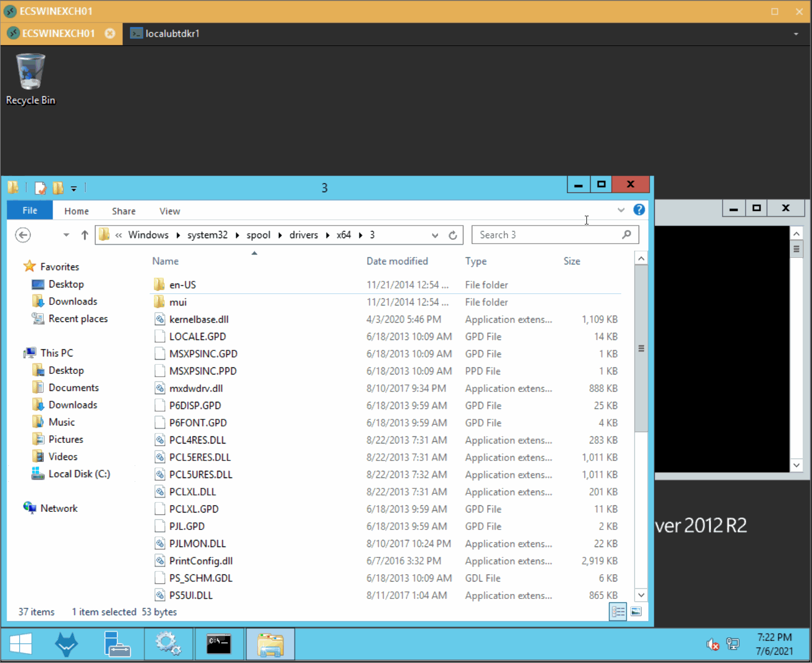Open the File ribbon tab
This screenshot has width=812, height=663.
(30, 210)
